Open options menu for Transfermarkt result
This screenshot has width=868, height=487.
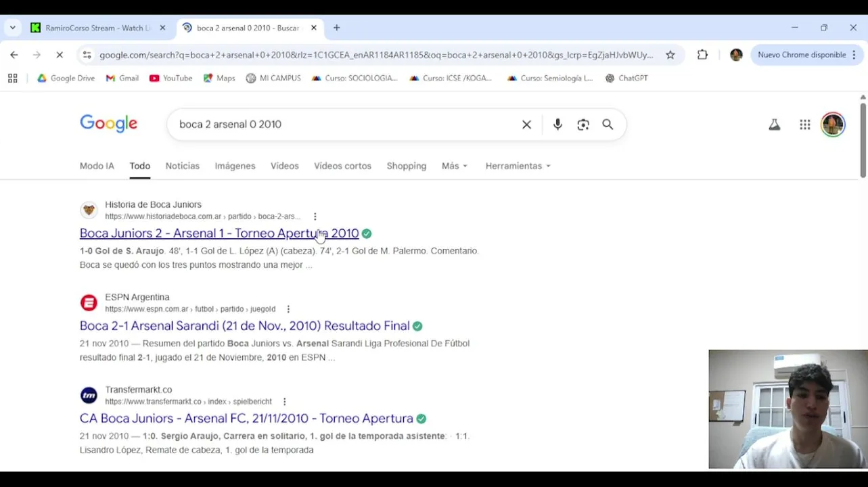284,402
